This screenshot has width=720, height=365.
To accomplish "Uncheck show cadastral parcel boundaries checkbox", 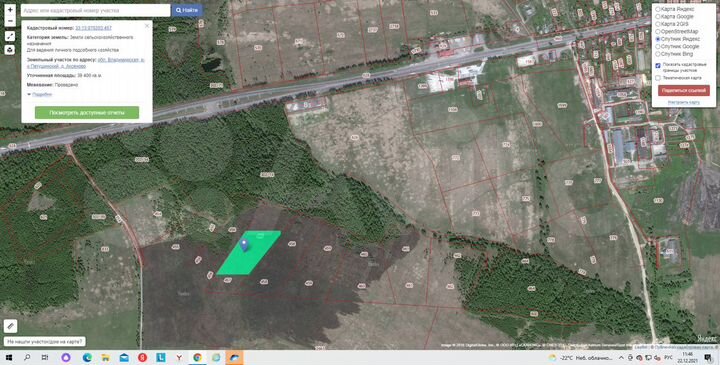I will tap(658, 65).
